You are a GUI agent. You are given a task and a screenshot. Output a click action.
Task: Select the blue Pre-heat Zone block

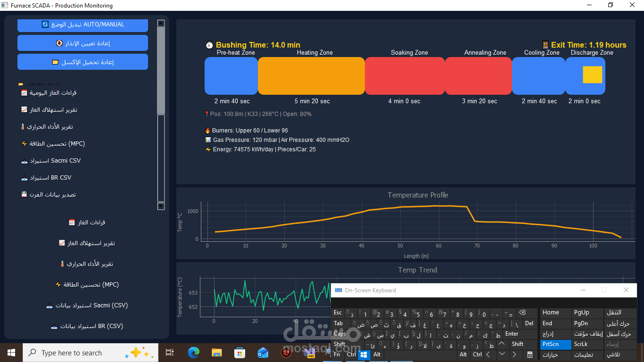(231, 76)
